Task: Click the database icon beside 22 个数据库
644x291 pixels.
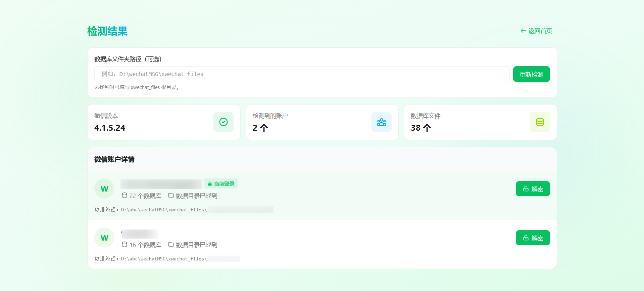Action: click(125, 196)
